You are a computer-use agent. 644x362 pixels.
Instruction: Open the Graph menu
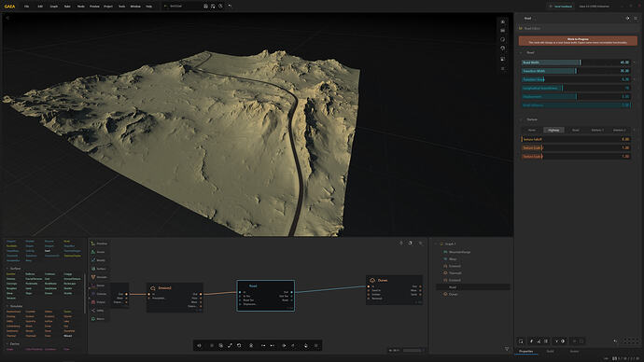54,7
